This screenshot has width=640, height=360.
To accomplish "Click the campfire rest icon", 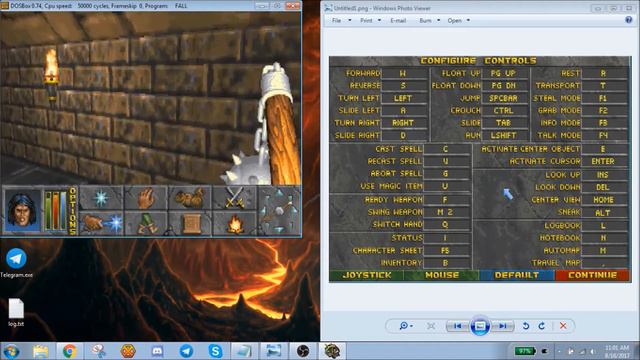I will pos(234,224).
